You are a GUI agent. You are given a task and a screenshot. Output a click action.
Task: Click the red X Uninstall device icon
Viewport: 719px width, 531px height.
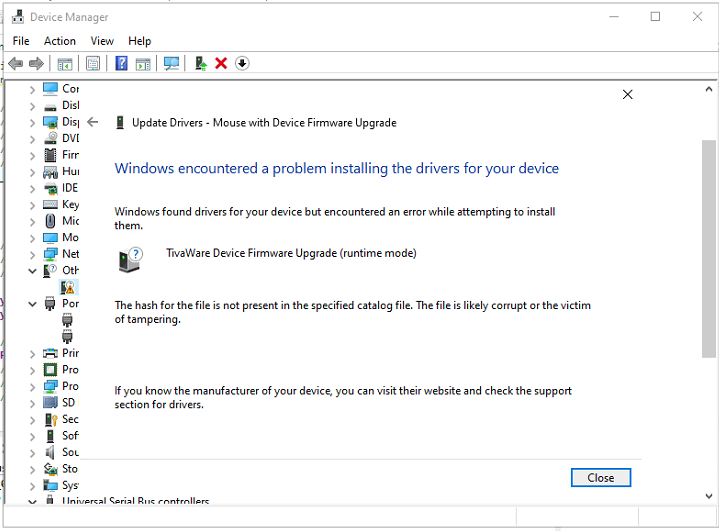(x=221, y=63)
